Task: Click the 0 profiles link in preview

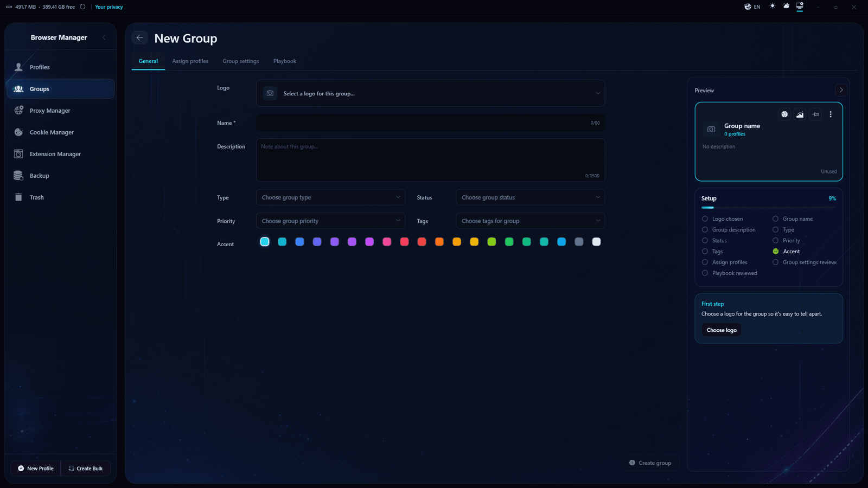Action: tap(735, 134)
